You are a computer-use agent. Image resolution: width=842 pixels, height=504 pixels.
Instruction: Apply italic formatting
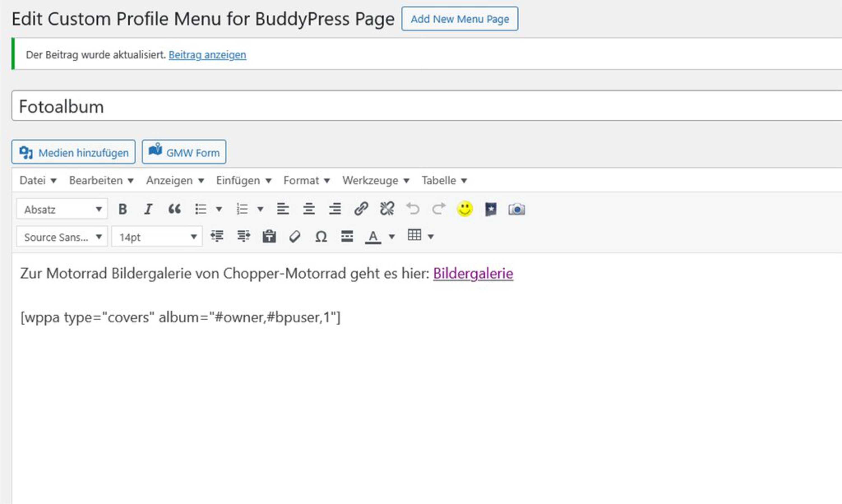(x=148, y=209)
